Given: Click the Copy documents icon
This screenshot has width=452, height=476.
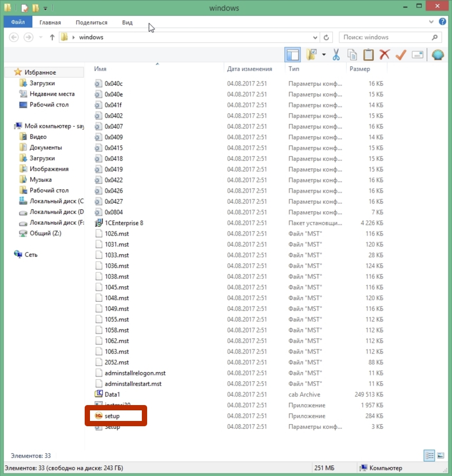Looking at the screenshot, I should point(352,55).
